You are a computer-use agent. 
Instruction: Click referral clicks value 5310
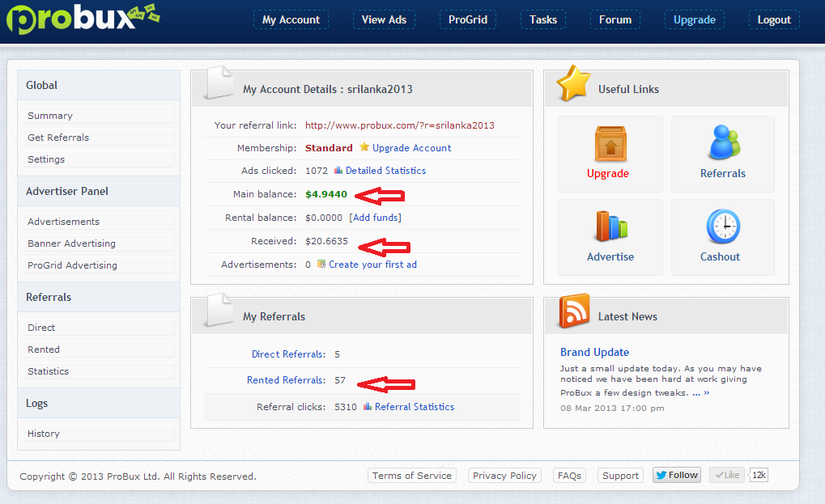tap(346, 407)
